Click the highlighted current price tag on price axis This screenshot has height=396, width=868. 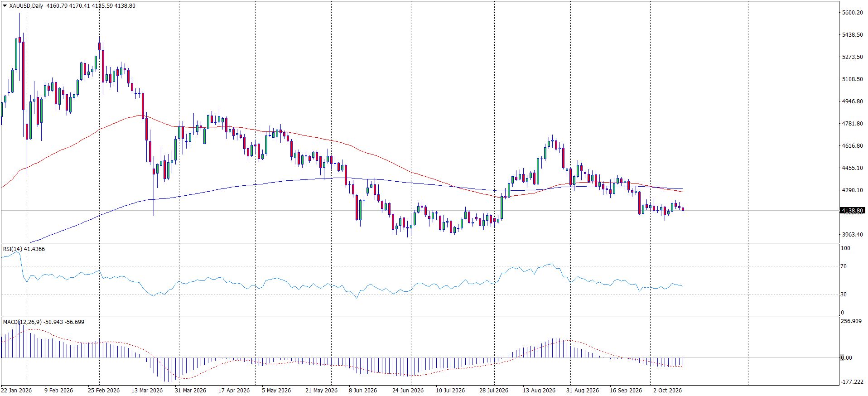coord(852,210)
